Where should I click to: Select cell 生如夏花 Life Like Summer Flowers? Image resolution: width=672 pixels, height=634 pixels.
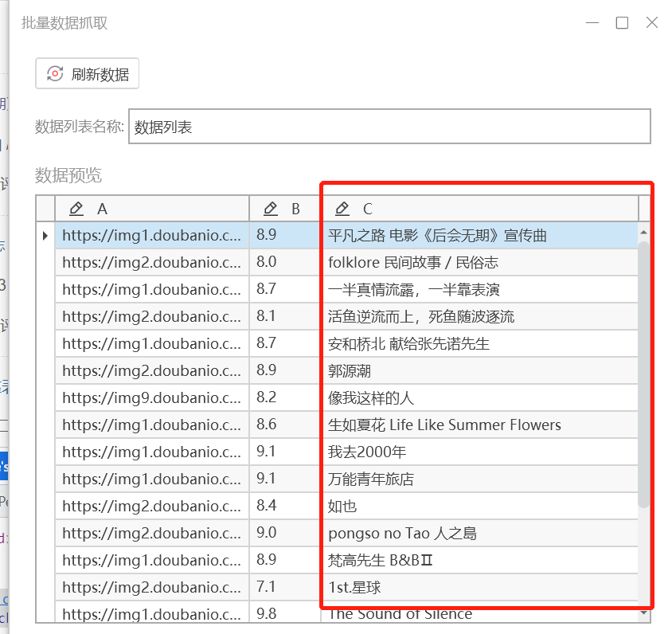(x=479, y=425)
